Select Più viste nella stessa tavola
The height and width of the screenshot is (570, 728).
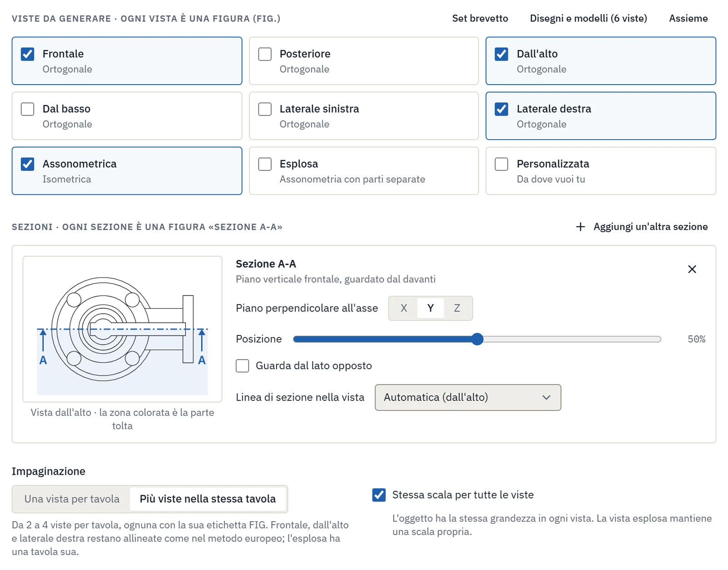click(208, 499)
